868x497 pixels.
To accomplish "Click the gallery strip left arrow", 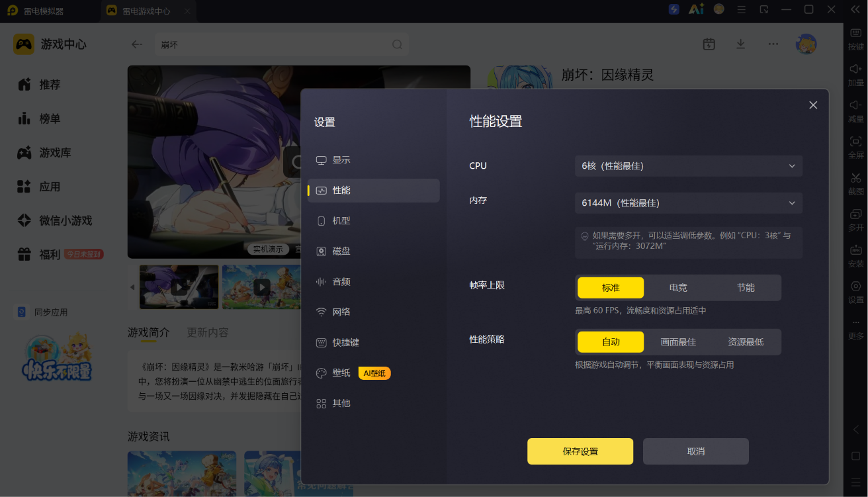I will click(x=132, y=287).
